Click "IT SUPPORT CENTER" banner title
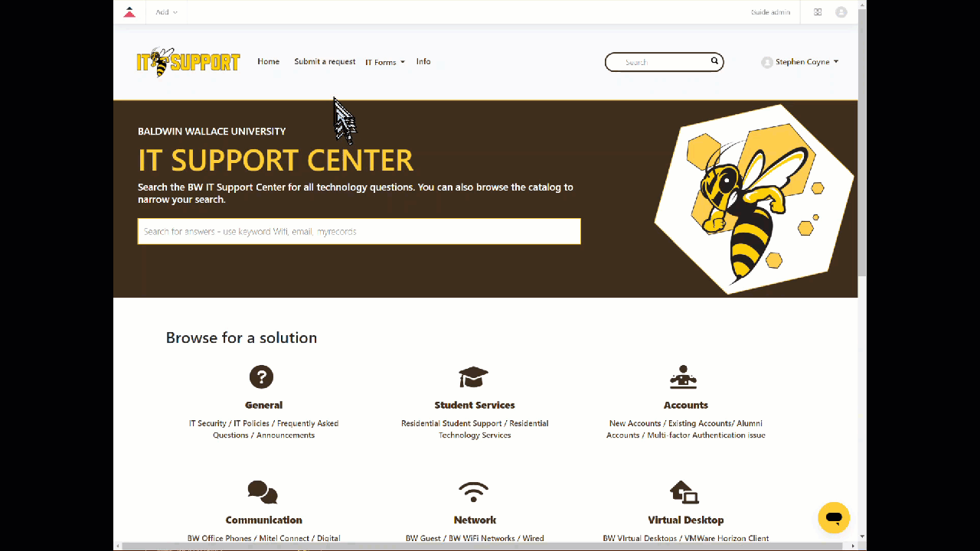Screen dimensions: 980x551 coord(276,160)
